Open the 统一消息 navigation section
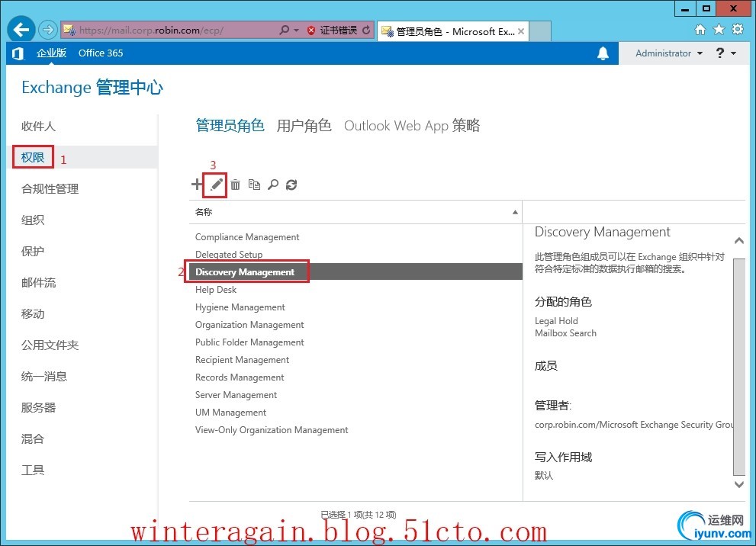This screenshot has width=756, height=546. click(44, 377)
